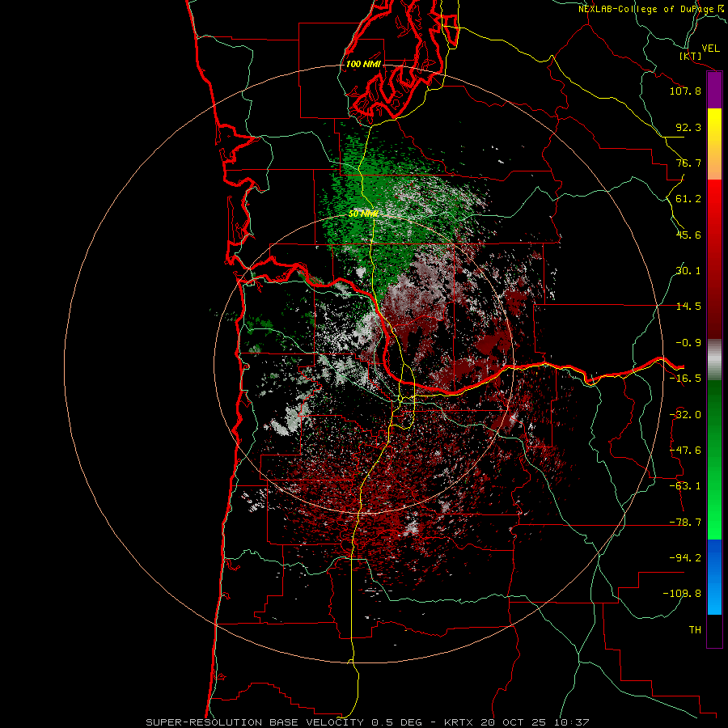Viewport: 728px width, 728px height.
Task: Click the 76.7 value on velocity scale
Action: point(688,163)
